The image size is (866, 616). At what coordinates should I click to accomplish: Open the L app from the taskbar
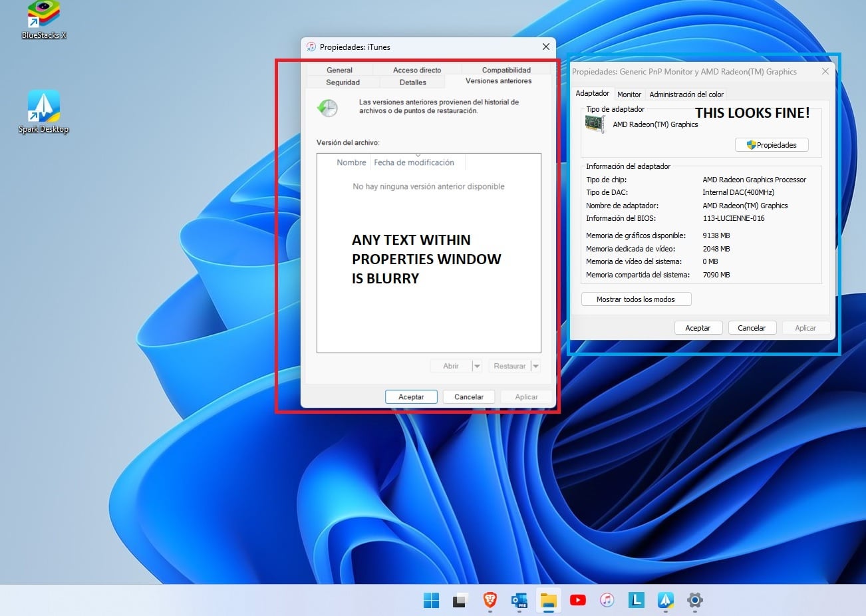[x=637, y=600]
